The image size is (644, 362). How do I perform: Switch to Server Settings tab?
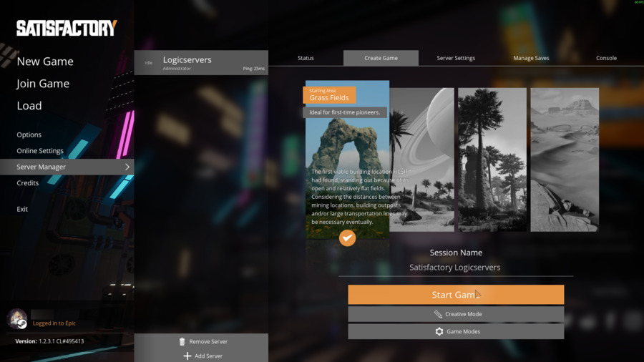coord(456,58)
